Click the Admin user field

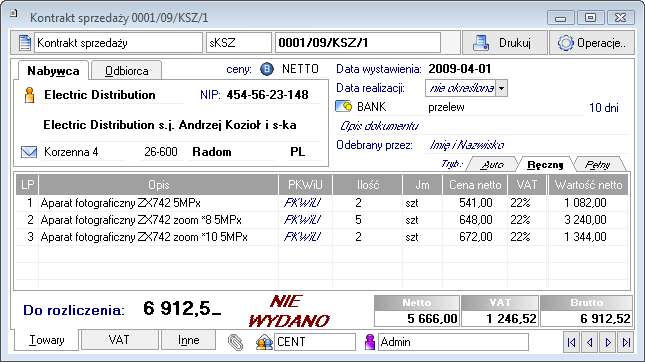pyautogui.click(x=453, y=342)
